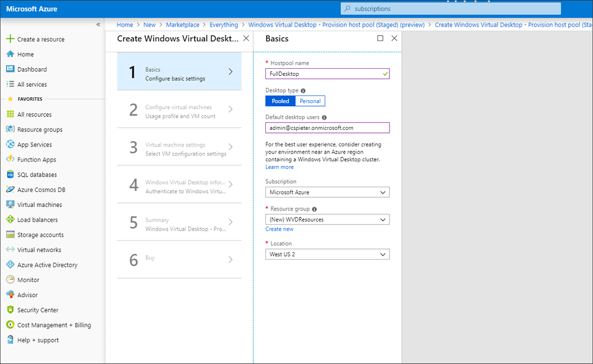
Task: Open Load balancers icon
Action: point(10,219)
